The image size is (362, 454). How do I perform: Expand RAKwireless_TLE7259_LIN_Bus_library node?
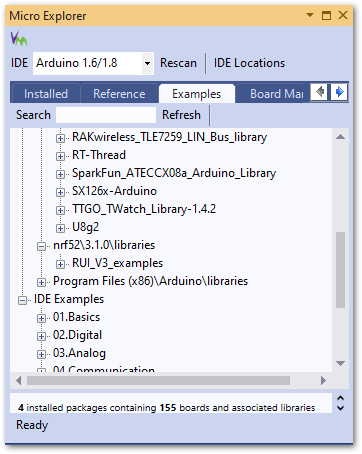pyautogui.click(x=60, y=138)
